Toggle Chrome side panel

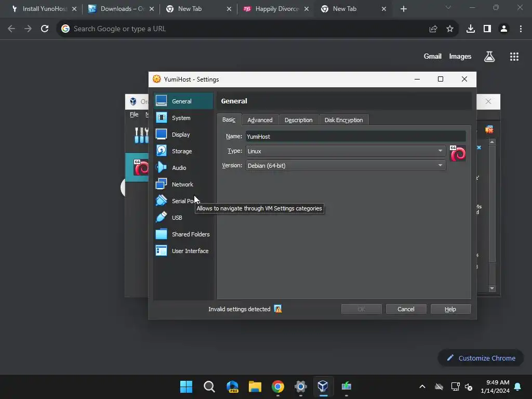coord(487,29)
